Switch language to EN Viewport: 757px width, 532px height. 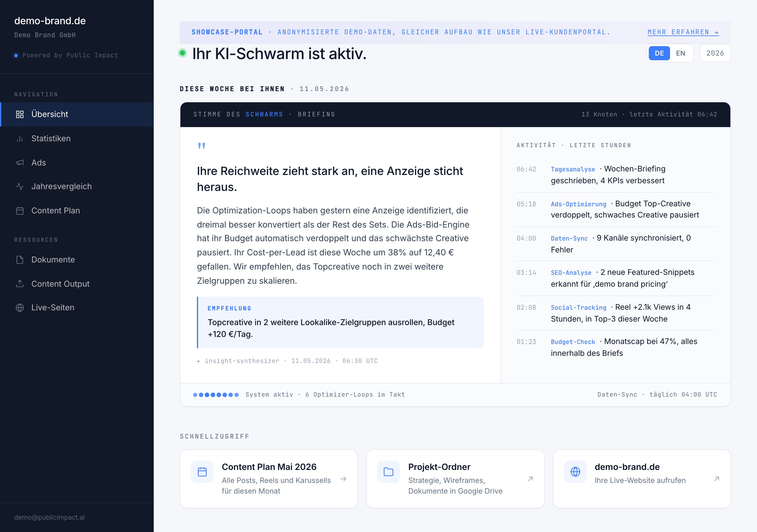coord(680,53)
